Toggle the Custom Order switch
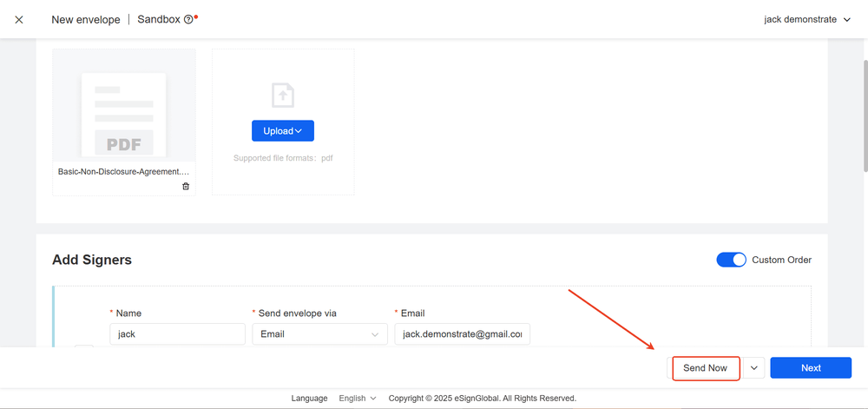This screenshot has height=409, width=868. pos(731,260)
